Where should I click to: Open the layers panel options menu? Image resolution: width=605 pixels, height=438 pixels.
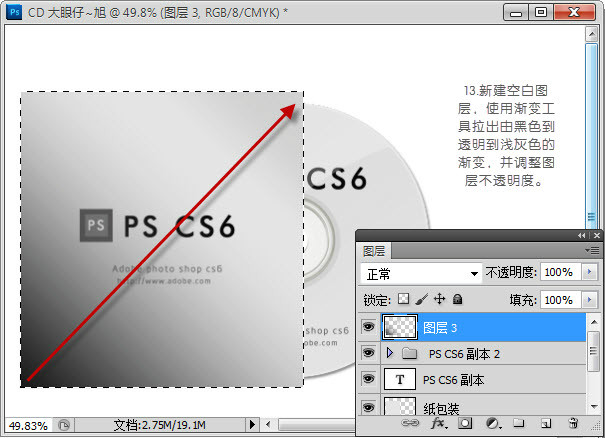pyautogui.click(x=593, y=250)
